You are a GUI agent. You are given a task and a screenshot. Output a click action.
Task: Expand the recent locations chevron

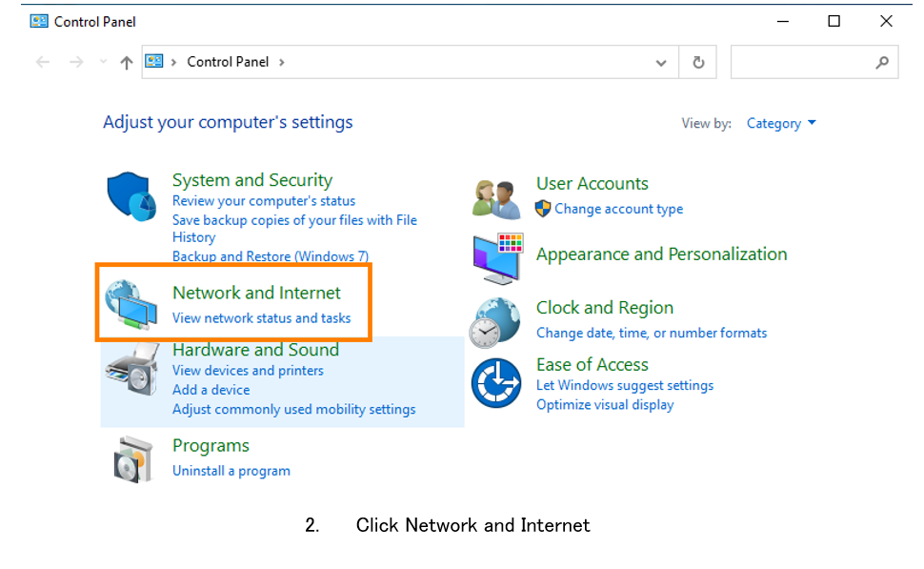103,62
